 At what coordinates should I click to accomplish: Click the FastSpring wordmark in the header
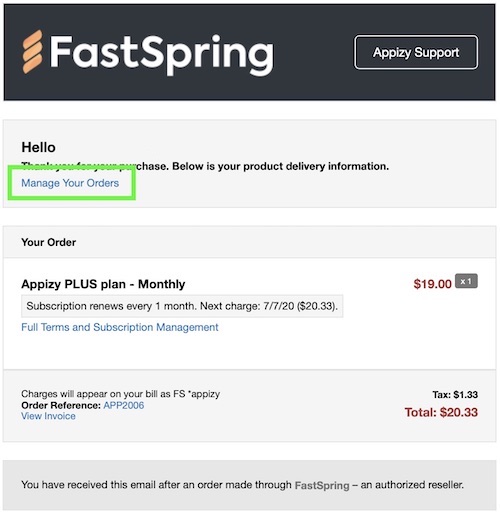(162, 54)
